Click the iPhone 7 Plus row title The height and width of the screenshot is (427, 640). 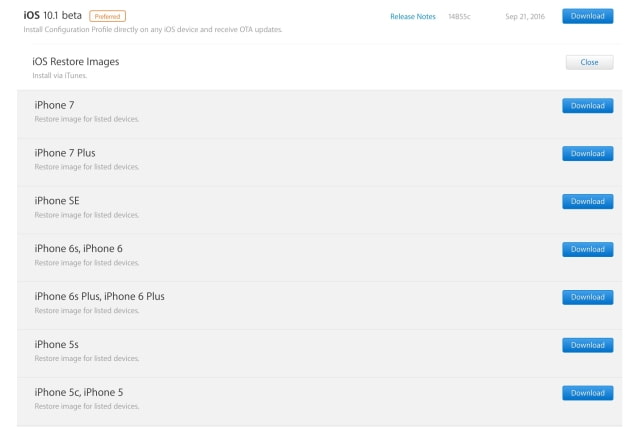point(65,153)
